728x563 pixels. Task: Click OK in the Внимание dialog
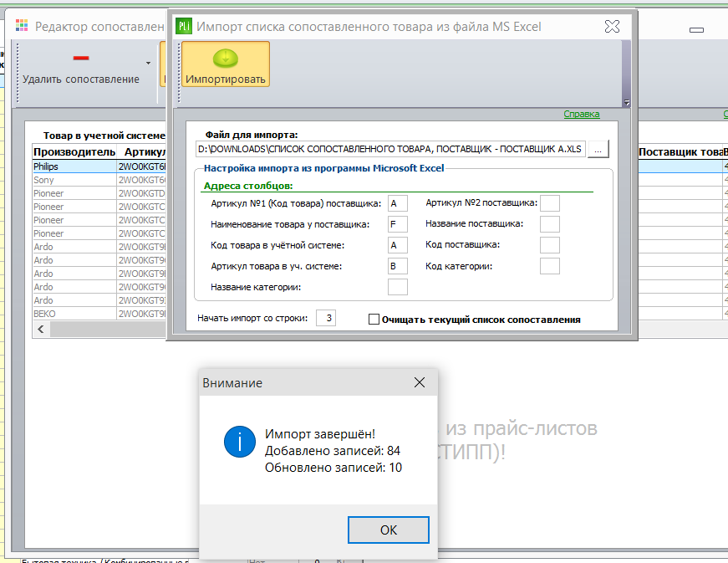click(x=388, y=530)
